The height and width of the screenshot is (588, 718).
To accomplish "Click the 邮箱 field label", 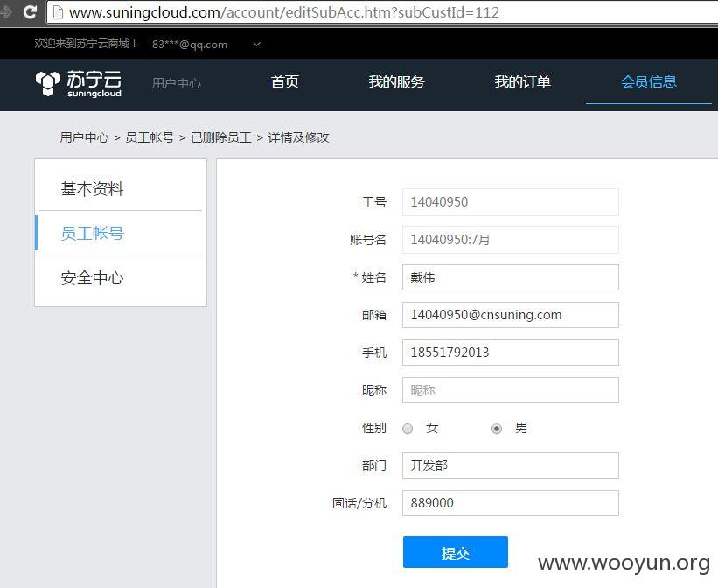I will point(374,315).
